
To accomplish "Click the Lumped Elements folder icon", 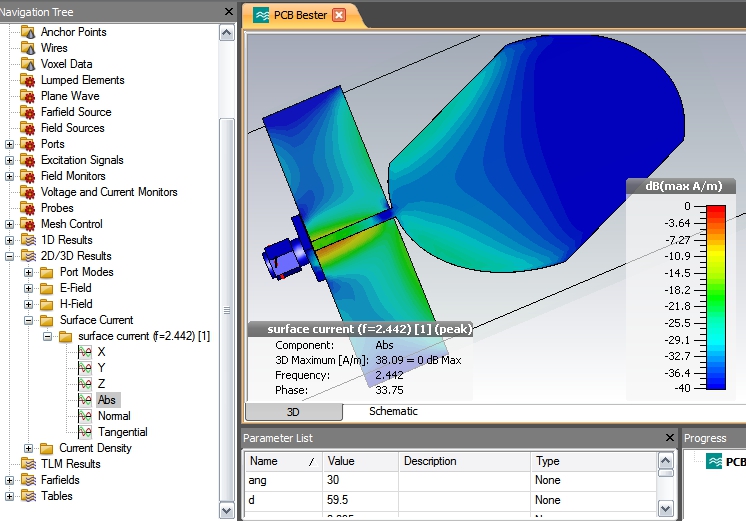I will tap(28, 80).
